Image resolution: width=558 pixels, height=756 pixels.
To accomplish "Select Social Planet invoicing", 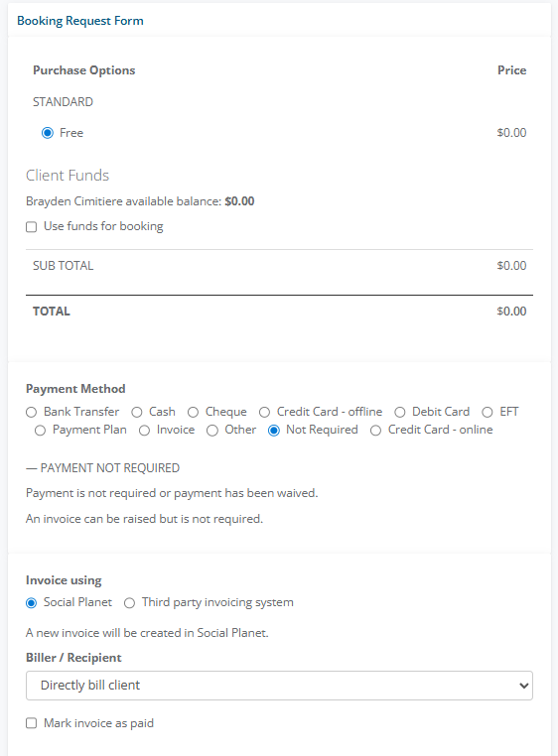I will coord(32,602).
